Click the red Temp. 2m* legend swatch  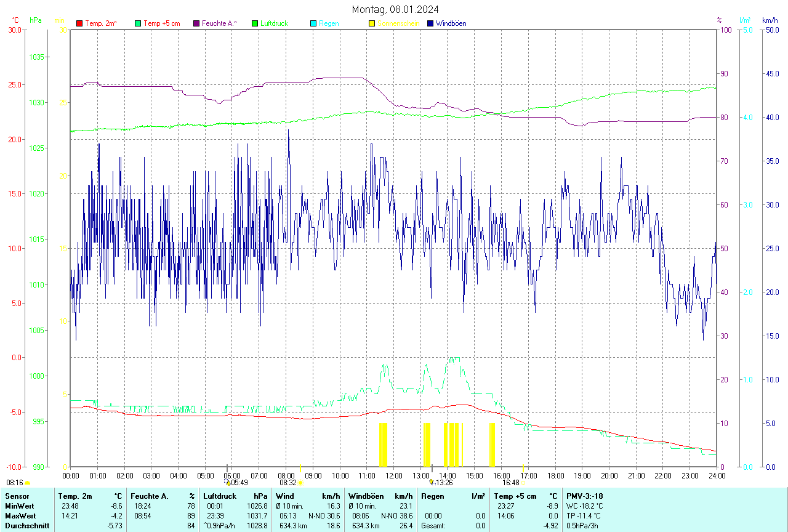point(79,23)
